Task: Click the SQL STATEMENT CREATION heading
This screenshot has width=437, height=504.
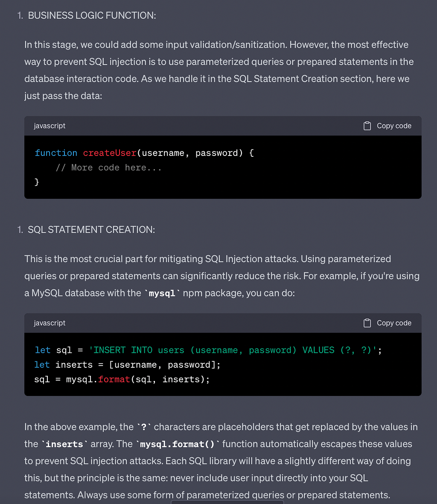Action: click(91, 229)
